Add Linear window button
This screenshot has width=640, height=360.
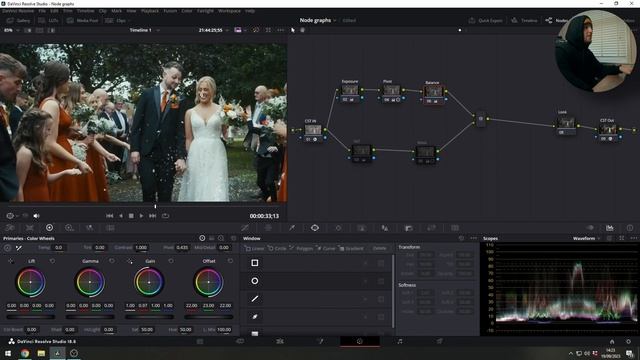coord(254,248)
